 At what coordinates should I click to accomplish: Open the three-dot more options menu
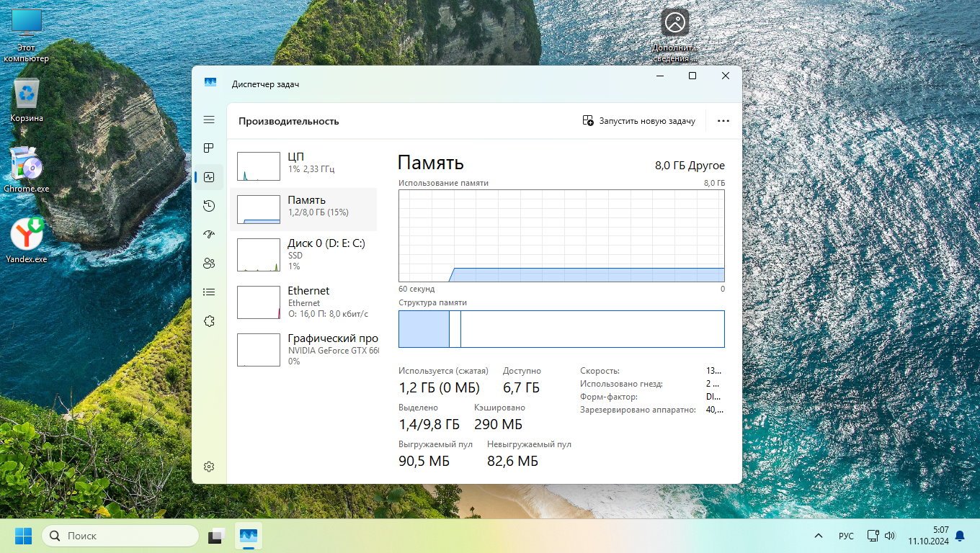(723, 121)
